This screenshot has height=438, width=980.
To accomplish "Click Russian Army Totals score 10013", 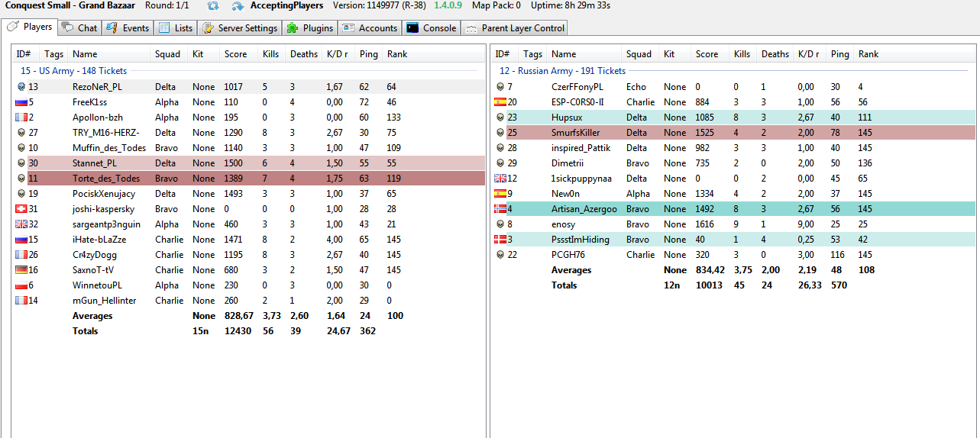I will (x=708, y=285).
